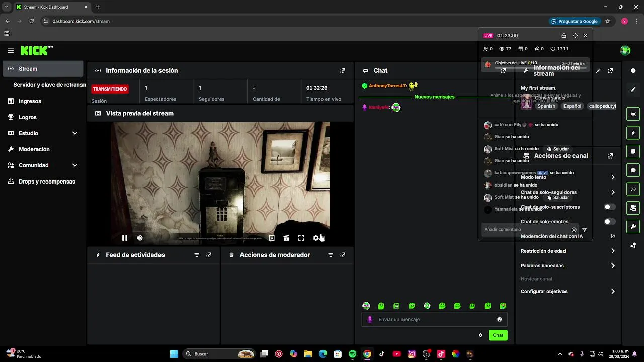Click the lock icon in the LIVE overlay window
Image resolution: width=644 pixels, height=362 pixels.
pyautogui.click(x=563, y=36)
